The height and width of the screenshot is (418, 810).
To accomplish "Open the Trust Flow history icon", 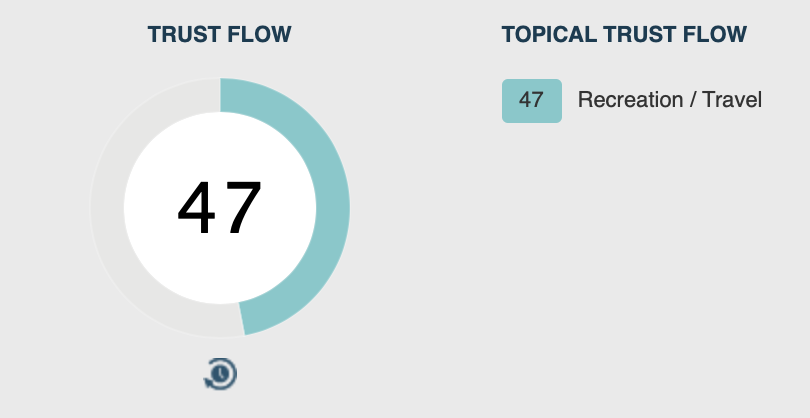I will pos(221,374).
